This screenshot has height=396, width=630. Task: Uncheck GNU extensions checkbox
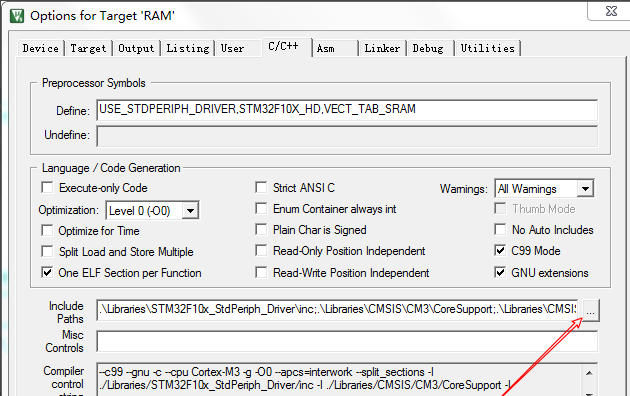pos(500,273)
